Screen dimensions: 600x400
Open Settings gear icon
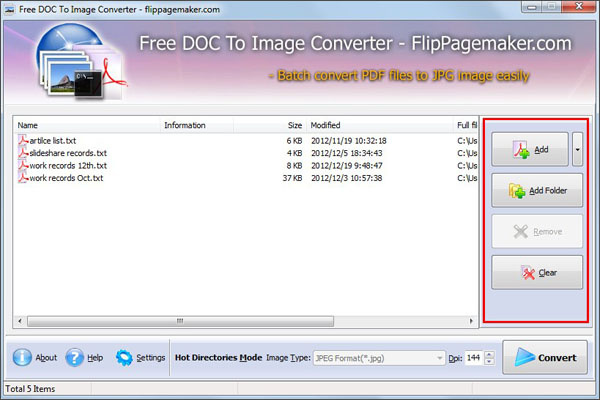[x=124, y=358]
